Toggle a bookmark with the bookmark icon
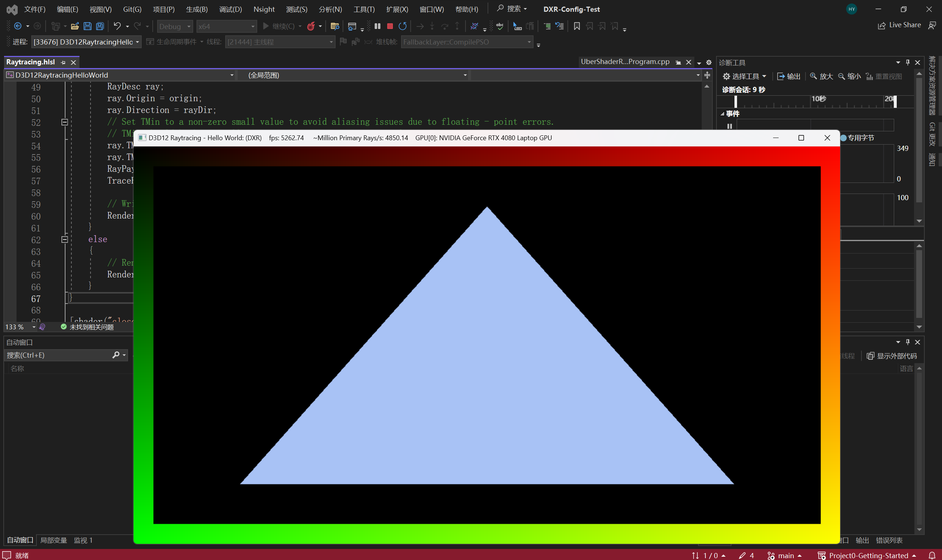 pos(577,26)
